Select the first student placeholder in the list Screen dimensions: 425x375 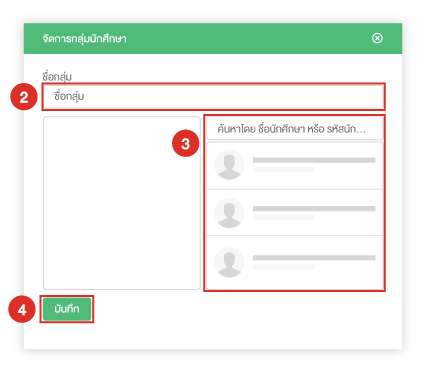coord(295,166)
